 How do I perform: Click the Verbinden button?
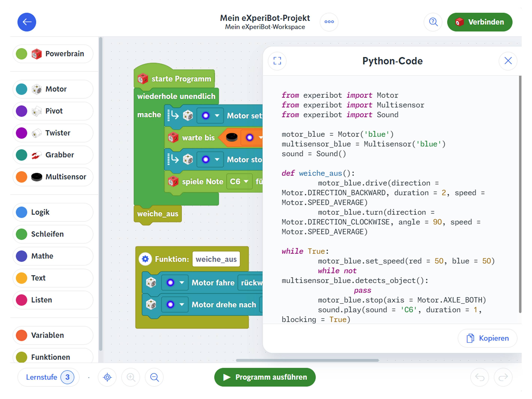pos(480,22)
